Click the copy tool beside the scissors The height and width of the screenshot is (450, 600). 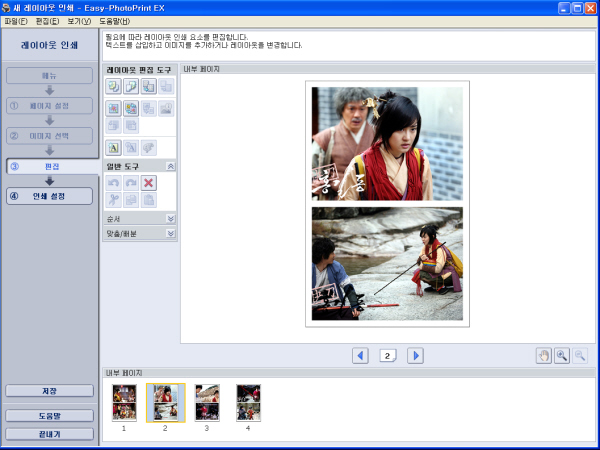pos(131,200)
